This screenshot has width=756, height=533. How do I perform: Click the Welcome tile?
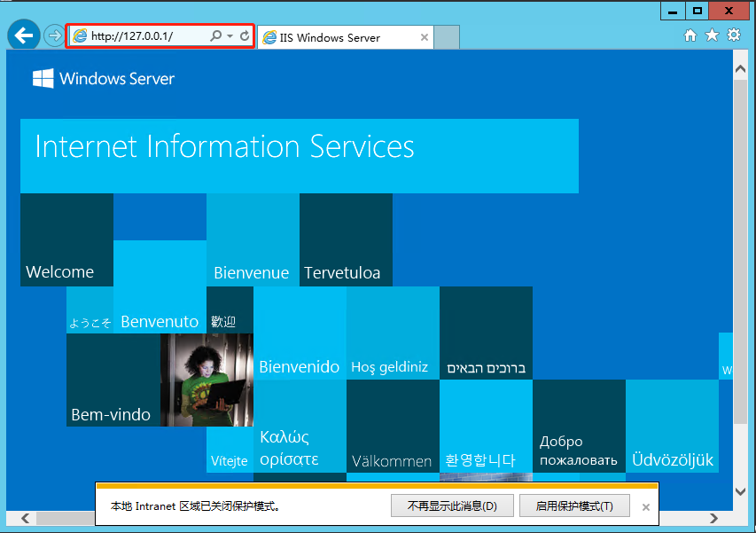click(66, 239)
